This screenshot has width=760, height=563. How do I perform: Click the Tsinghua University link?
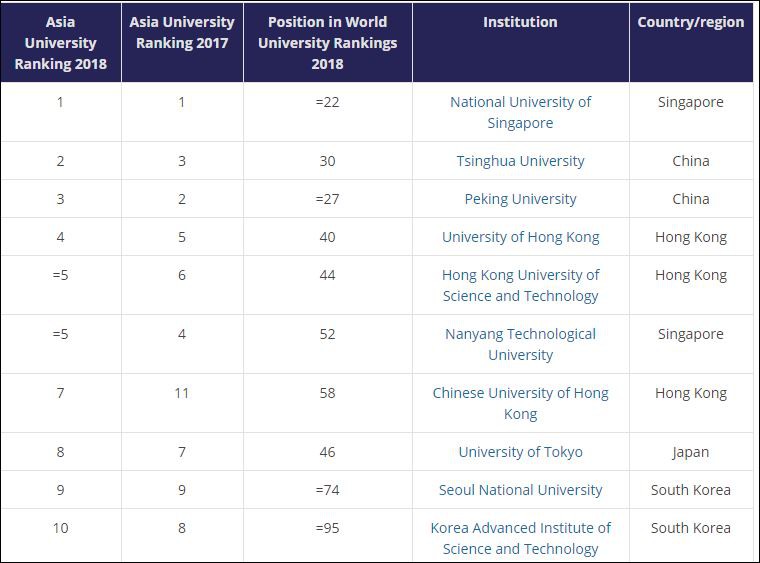(520, 161)
